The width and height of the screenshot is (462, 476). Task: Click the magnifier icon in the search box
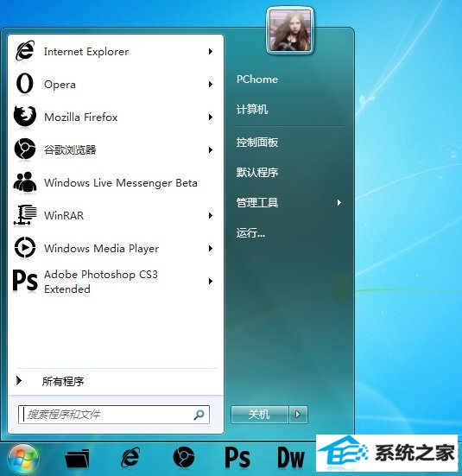click(x=199, y=415)
